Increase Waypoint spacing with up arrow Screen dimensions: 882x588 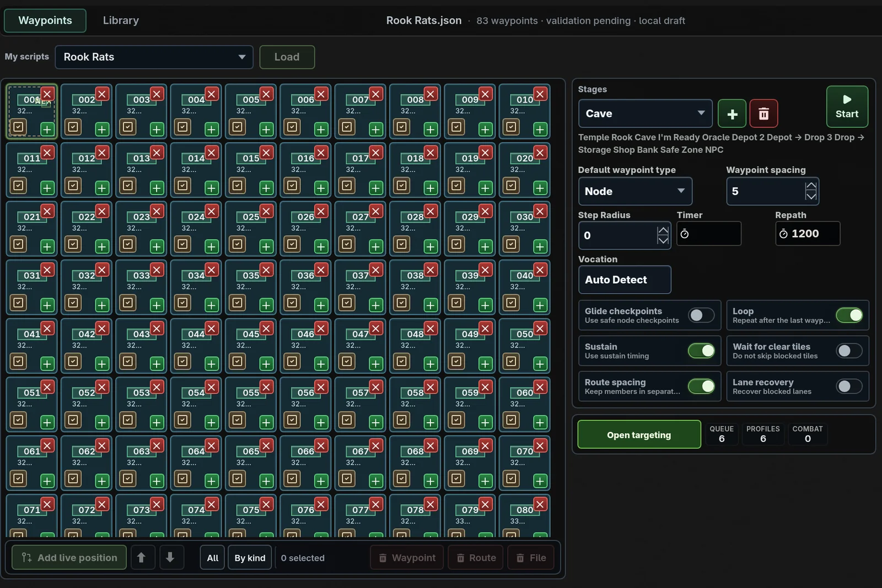point(811,186)
